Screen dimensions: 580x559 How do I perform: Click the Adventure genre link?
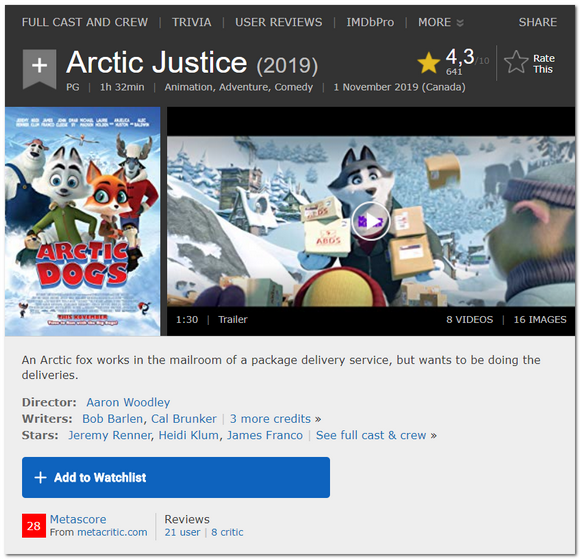click(243, 87)
